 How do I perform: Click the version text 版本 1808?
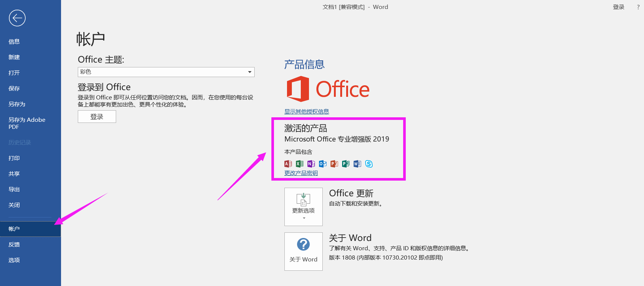point(386,258)
